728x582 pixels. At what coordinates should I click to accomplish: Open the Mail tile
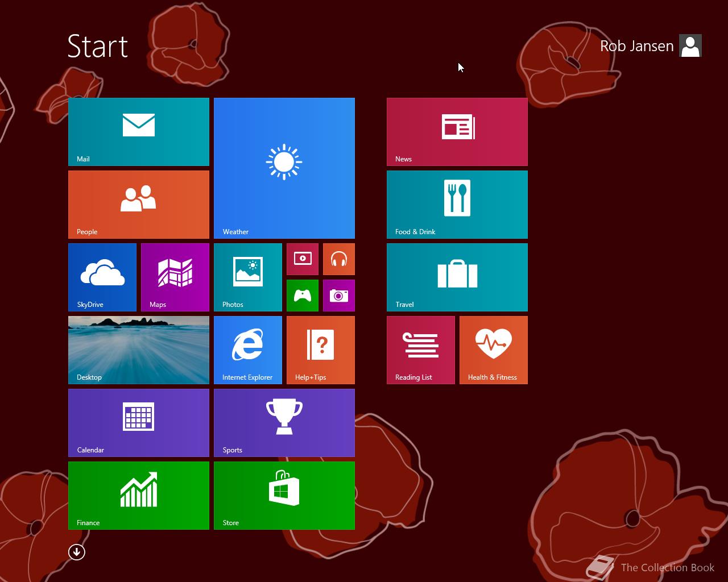coord(139,132)
